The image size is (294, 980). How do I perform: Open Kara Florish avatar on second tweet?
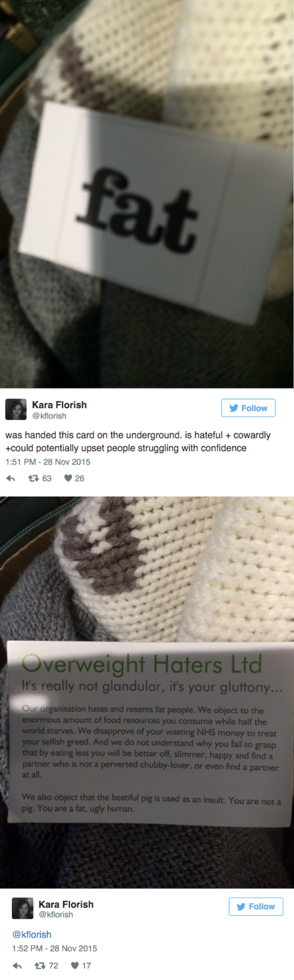tap(22, 908)
